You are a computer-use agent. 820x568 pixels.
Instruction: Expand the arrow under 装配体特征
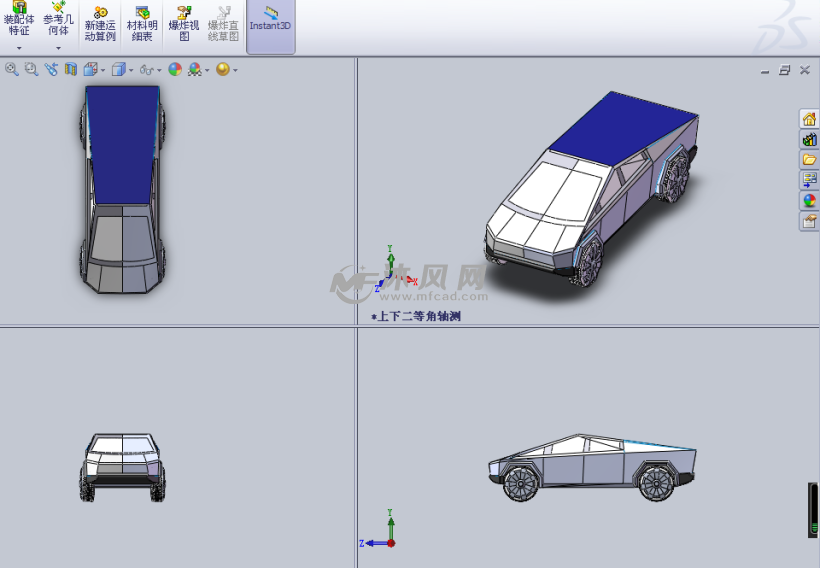point(19,48)
